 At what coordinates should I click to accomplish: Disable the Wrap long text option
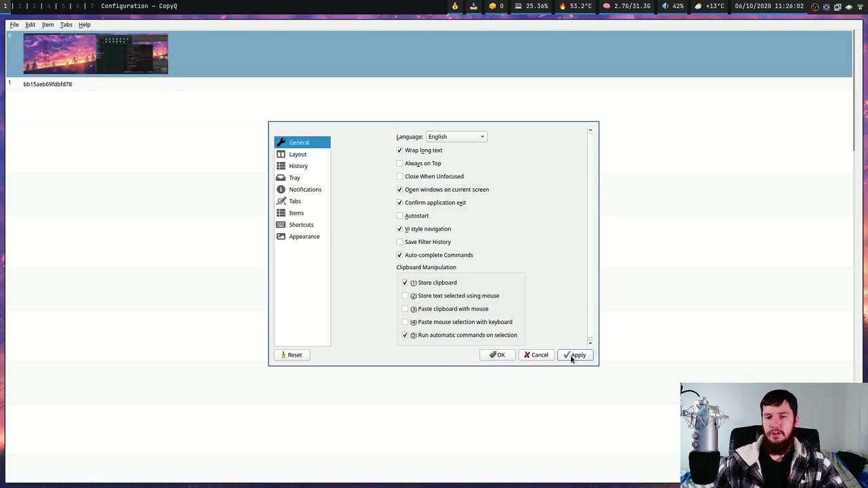[399, 150]
